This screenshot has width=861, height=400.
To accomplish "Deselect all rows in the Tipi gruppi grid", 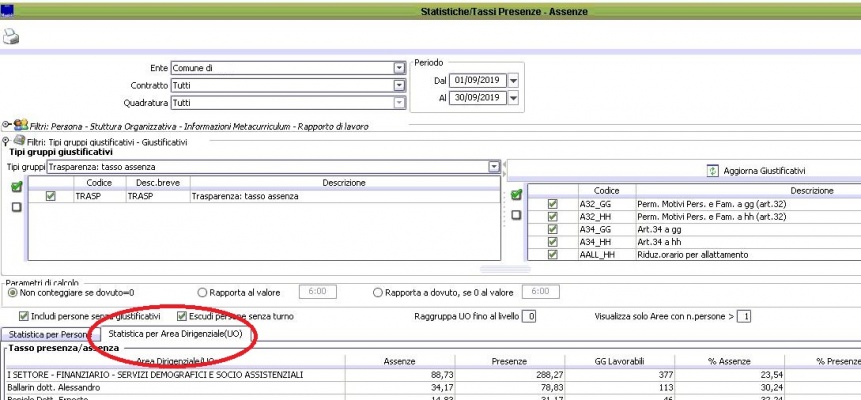I will 15,208.
